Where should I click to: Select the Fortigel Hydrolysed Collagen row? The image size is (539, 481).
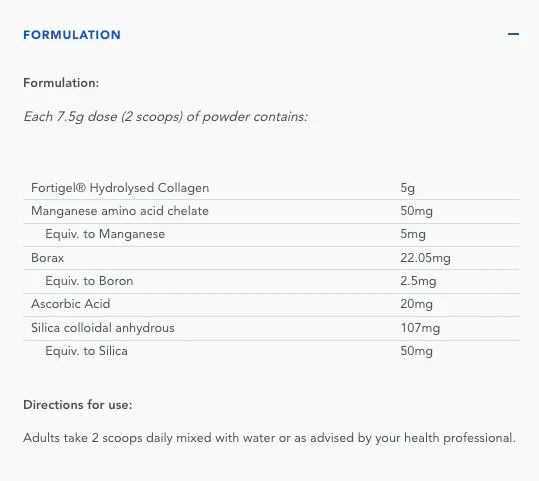[271, 188]
